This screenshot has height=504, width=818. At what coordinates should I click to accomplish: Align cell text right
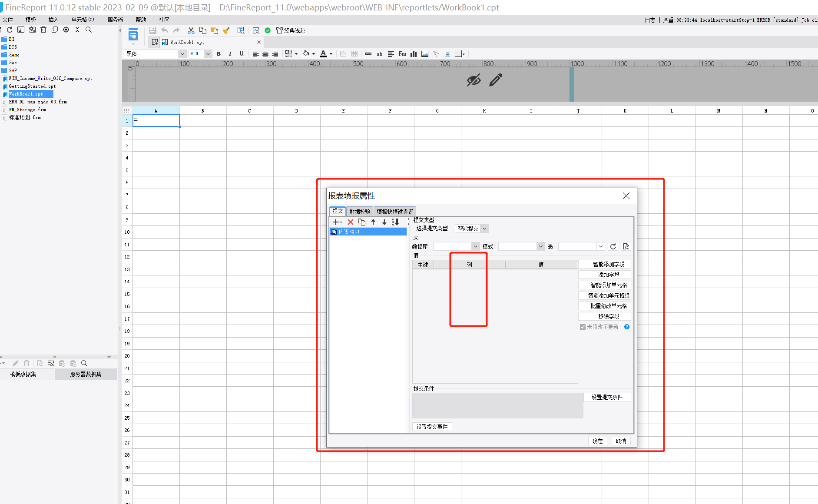point(275,54)
